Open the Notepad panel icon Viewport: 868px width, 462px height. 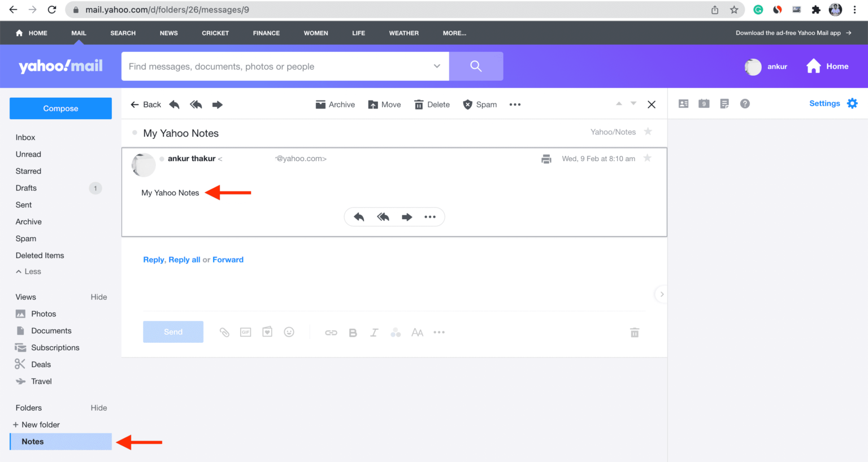(x=724, y=103)
